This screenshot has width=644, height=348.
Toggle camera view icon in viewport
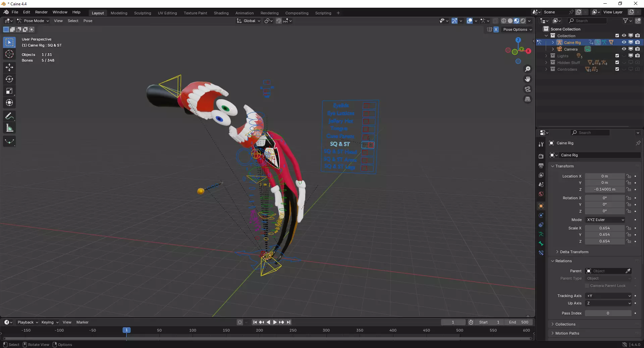(x=528, y=89)
